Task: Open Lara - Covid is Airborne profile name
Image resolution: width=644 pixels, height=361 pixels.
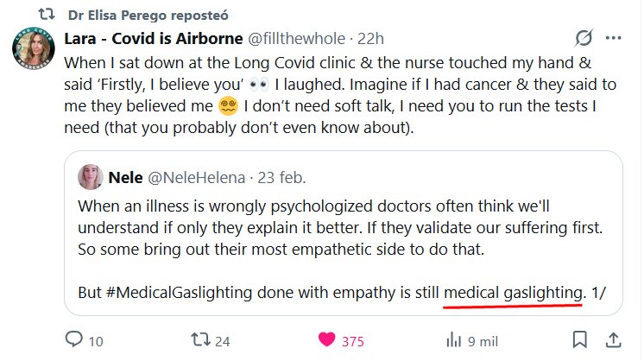Action: pos(155,39)
